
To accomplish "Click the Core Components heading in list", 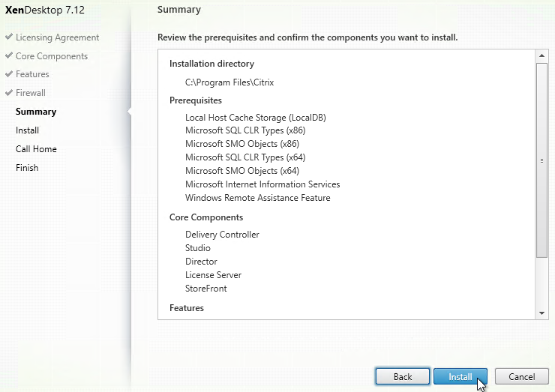I will coord(206,217).
